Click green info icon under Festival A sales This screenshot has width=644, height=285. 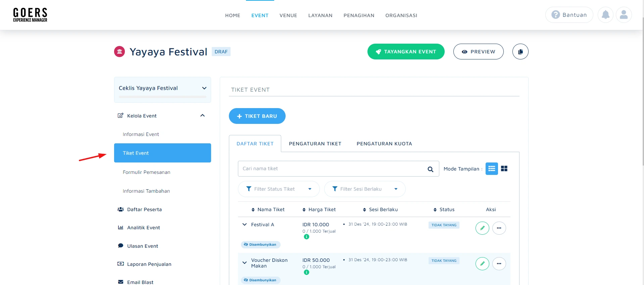pyautogui.click(x=306, y=237)
